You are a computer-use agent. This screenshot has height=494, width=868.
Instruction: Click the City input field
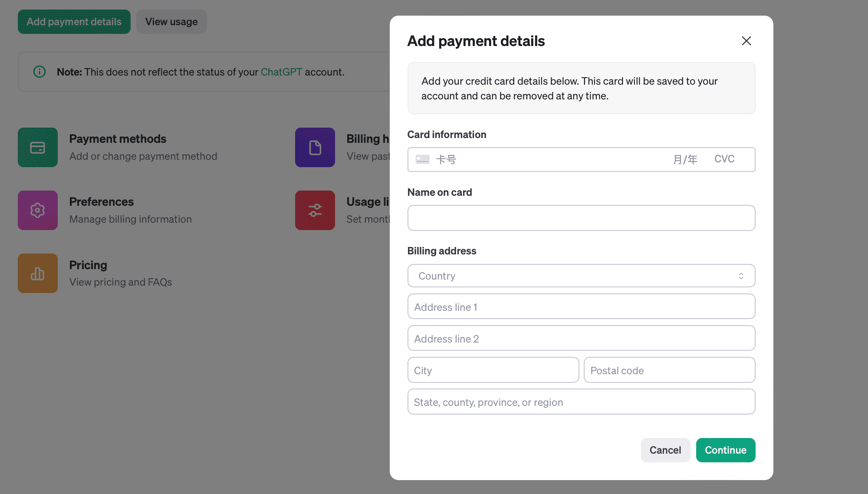point(493,370)
